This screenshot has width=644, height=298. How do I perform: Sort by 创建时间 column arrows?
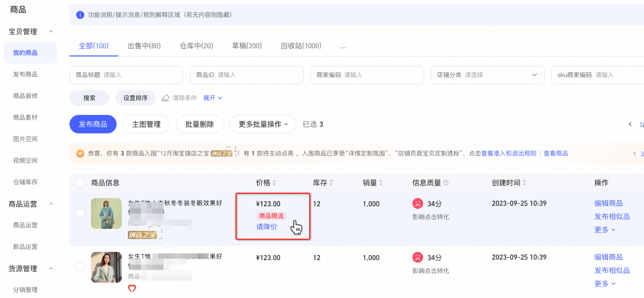524,183
